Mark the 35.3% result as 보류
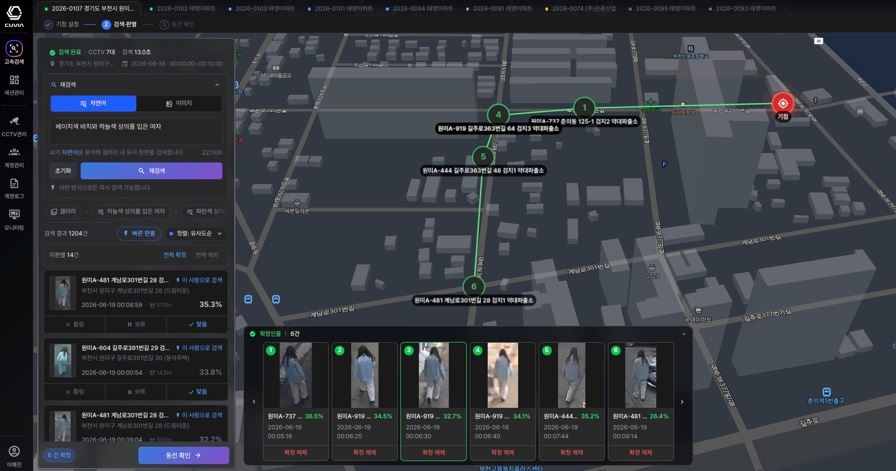The height and width of the screenshot is (471, 896). click(135, 324)
